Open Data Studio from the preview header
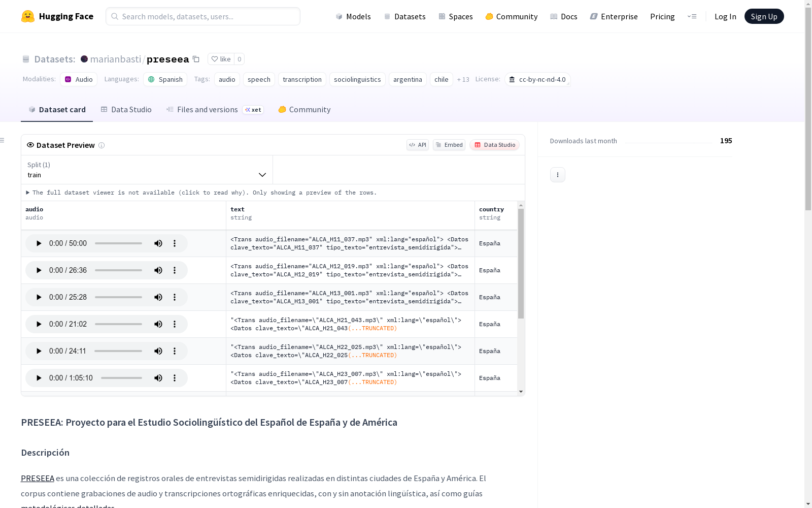Image resolution: width=812 pixels, height=508 pixels. [x=494, y=145]
